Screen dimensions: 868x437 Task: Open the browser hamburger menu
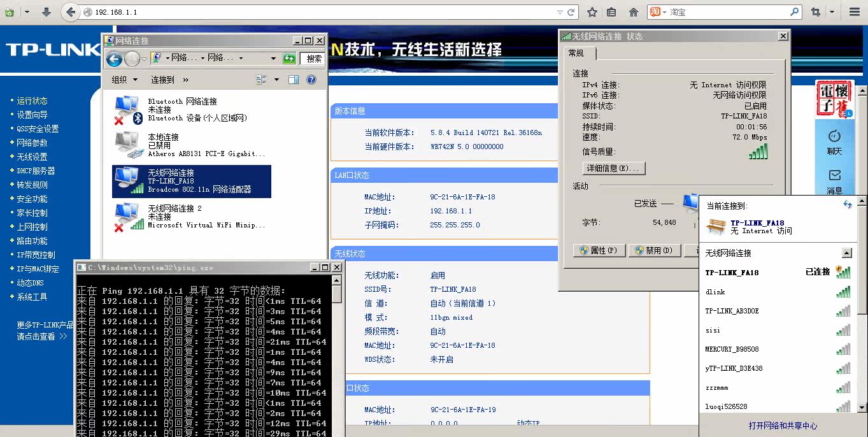pos(854,12)
